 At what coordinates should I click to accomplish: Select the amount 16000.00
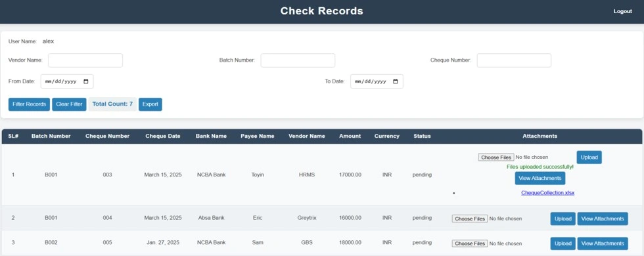[350, 218]
